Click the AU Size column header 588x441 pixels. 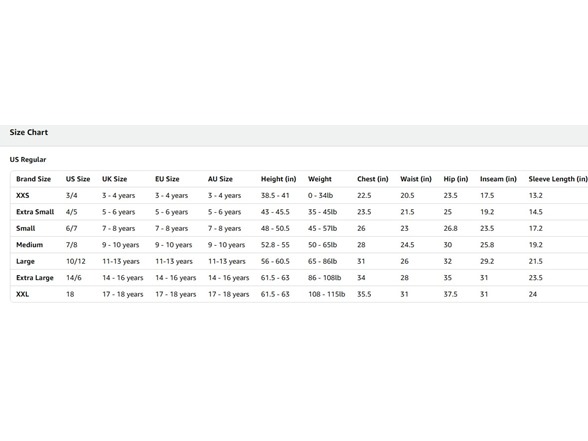pos(220,179)
